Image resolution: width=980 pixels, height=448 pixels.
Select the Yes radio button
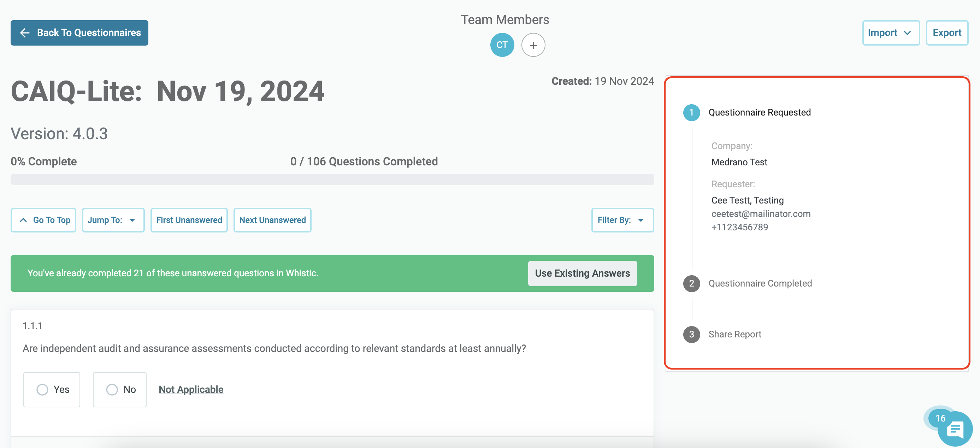(42, 389)
